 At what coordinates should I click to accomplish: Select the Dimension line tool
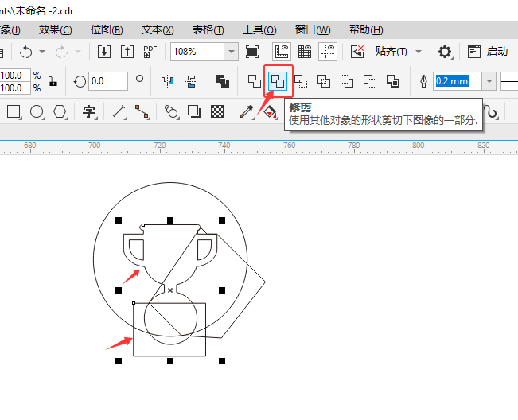(119, 111)
